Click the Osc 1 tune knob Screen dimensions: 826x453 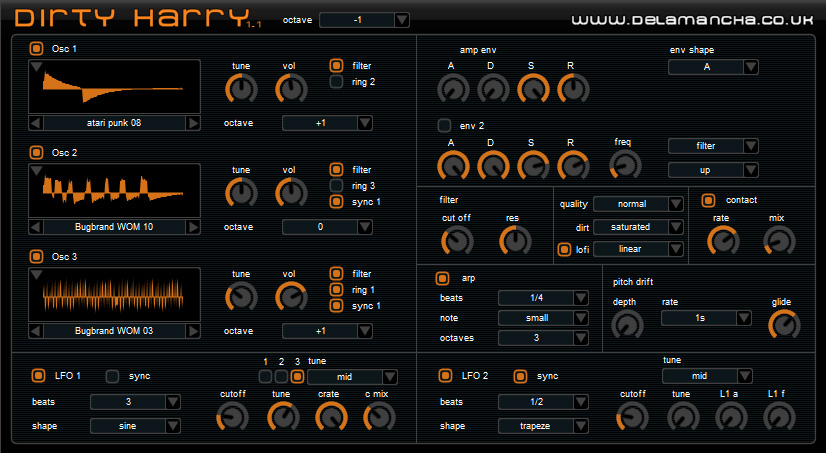241,88
